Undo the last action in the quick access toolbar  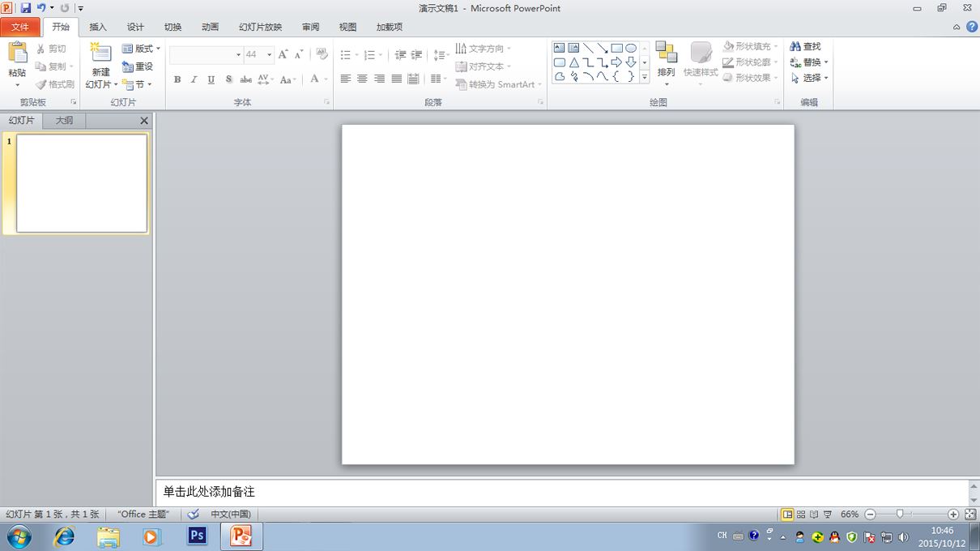click(41, 8)
